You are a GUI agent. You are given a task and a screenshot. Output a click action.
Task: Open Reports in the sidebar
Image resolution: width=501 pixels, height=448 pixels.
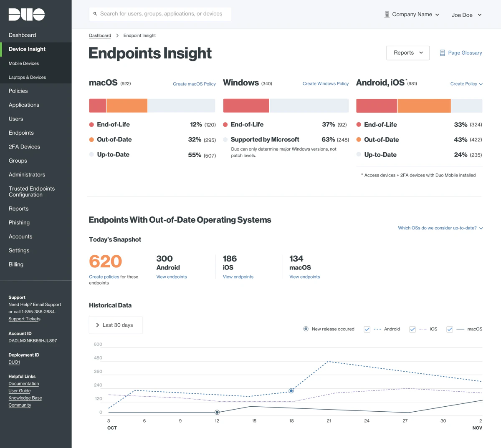(x=19, y=209)
